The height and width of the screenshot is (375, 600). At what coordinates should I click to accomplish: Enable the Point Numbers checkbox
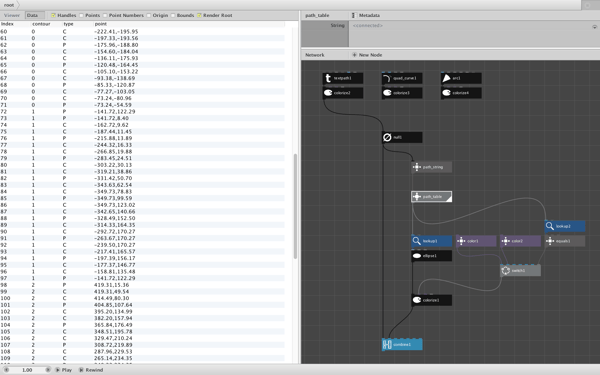tap(105, 15)
